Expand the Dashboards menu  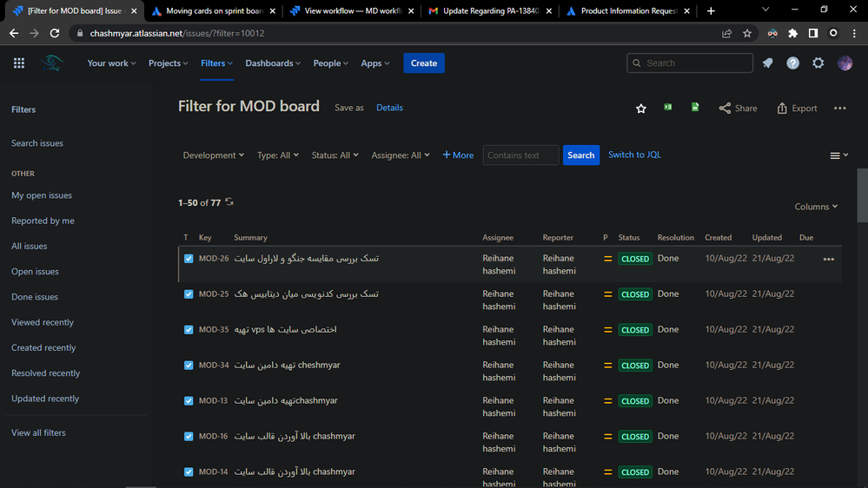273,63
